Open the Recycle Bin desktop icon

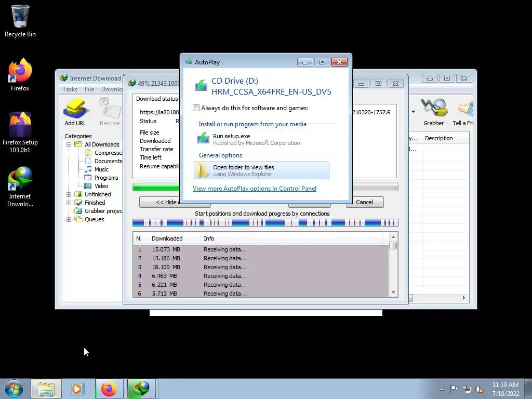(x=20, y=20)
